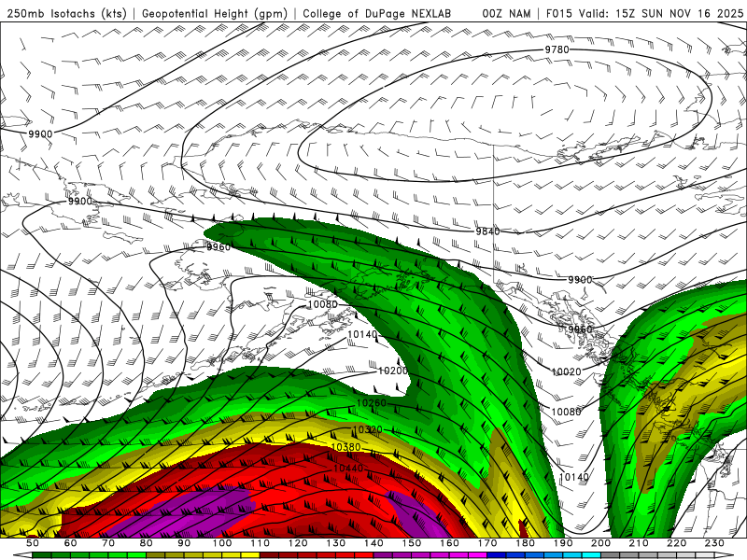747x560 pixels.
Task: Click the 80 knot color bar label
Action: coord(147,543)
